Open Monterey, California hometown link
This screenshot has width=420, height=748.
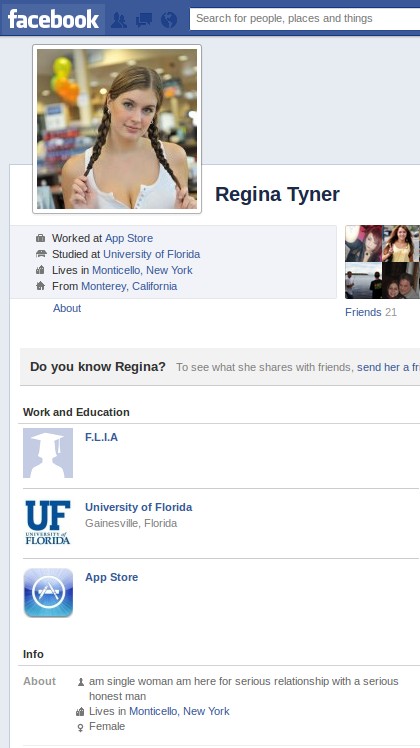click(129, 286)
